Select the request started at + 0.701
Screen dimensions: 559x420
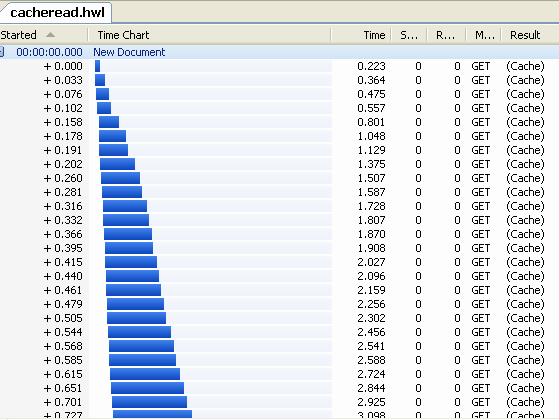[280, 402]
